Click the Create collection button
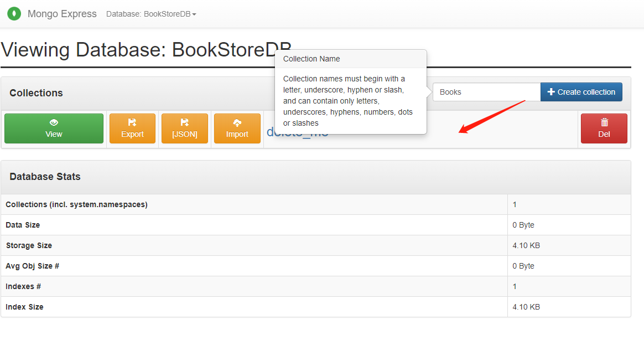Image resolution: width=644 pixels, height=350 pixels. [x=581, y=92]
